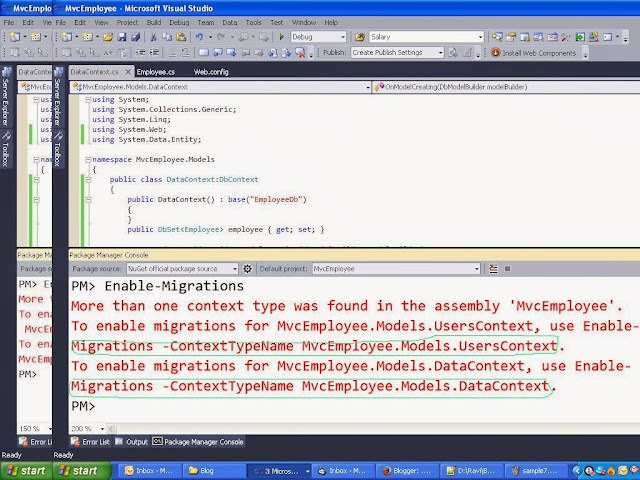
Task: Switch to the Employee.cs tab
Action: [x=156, y=72]
